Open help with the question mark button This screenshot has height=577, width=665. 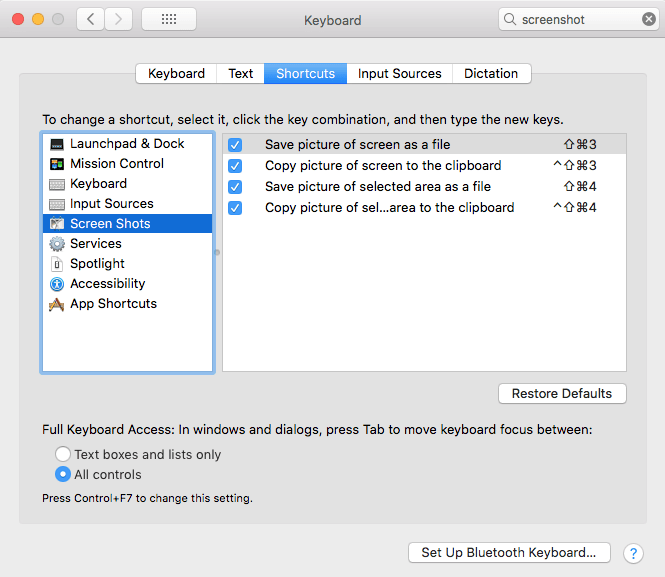pos(633,553)
